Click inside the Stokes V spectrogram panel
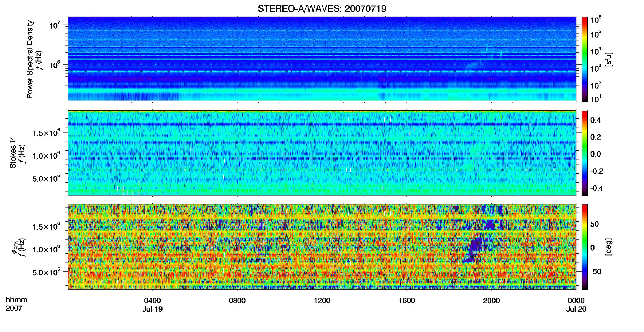 (322, 153)
